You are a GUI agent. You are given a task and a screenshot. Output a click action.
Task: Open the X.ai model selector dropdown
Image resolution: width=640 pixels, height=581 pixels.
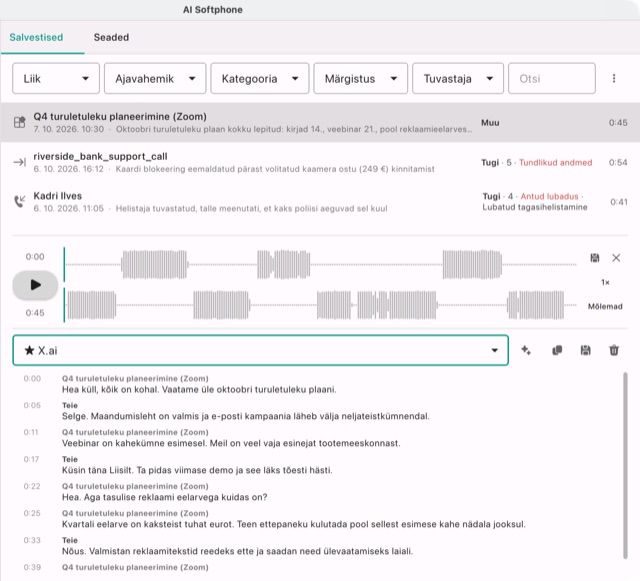point(260,350)
